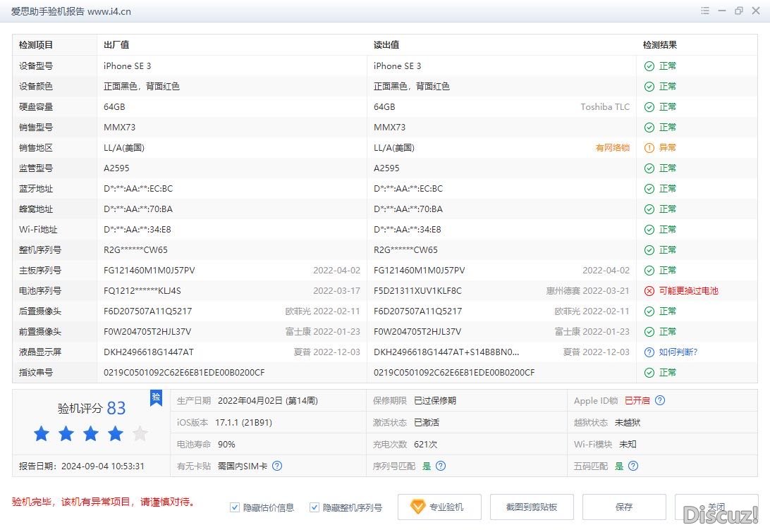Click the green check icon in 设备型号 row

[649, 66]
